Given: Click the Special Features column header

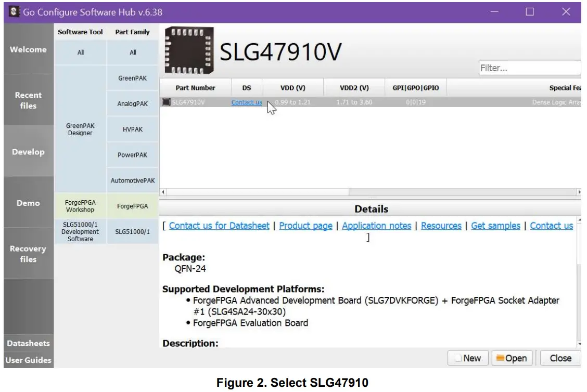Looking at the screenshot, I should click(514, 88).
